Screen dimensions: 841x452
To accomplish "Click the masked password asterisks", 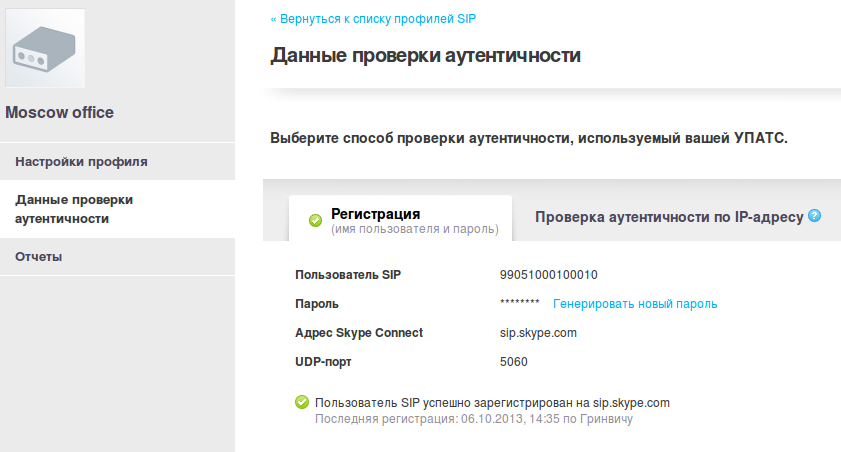I will 519,304.
